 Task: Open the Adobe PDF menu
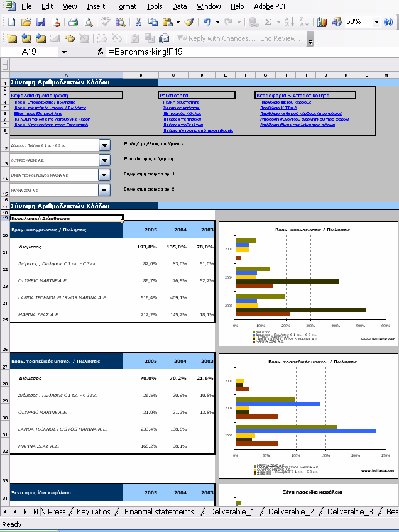coord(271,6)
